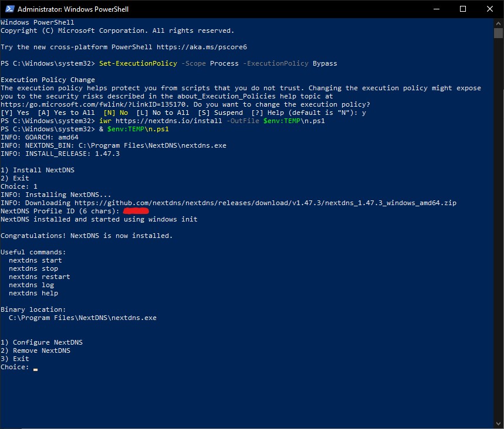Click the 'NextDNS Profile ID (6 chars):' label
The height and width of the screenshot is (429, 504).
coord(60,211)
